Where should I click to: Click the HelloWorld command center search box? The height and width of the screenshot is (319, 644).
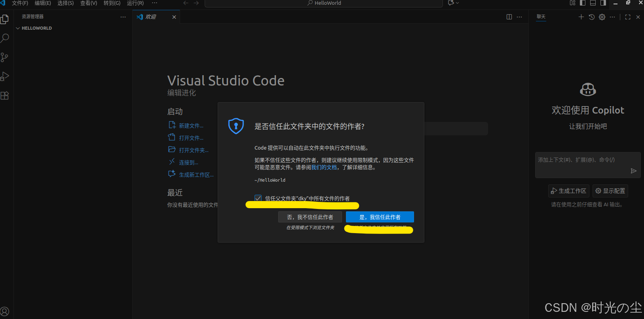coord(324,3)
